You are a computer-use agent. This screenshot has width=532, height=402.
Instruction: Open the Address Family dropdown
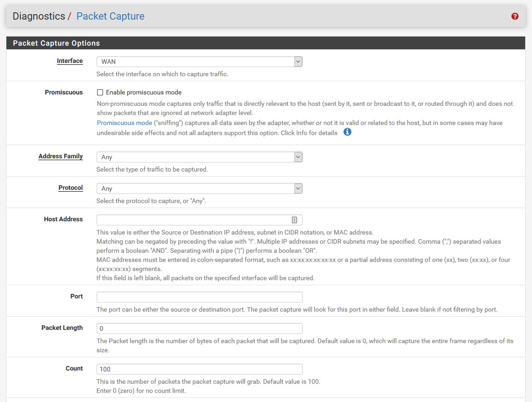pos(200,157)
